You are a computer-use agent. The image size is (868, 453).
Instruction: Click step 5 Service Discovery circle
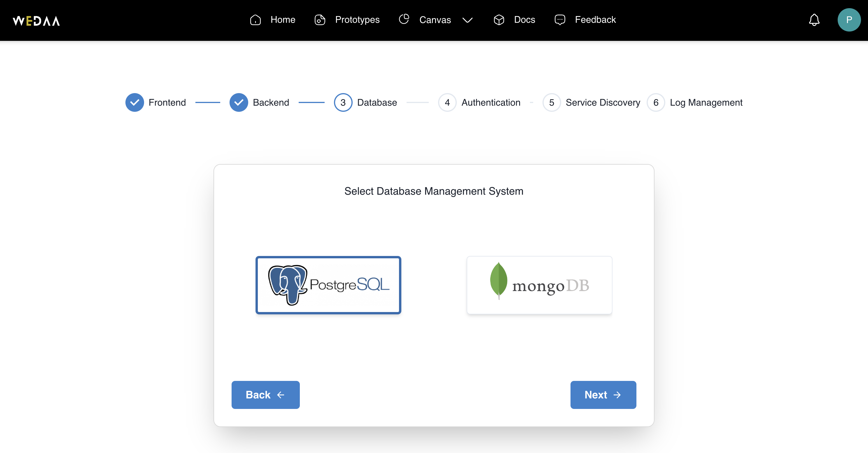tap(552, 102)
